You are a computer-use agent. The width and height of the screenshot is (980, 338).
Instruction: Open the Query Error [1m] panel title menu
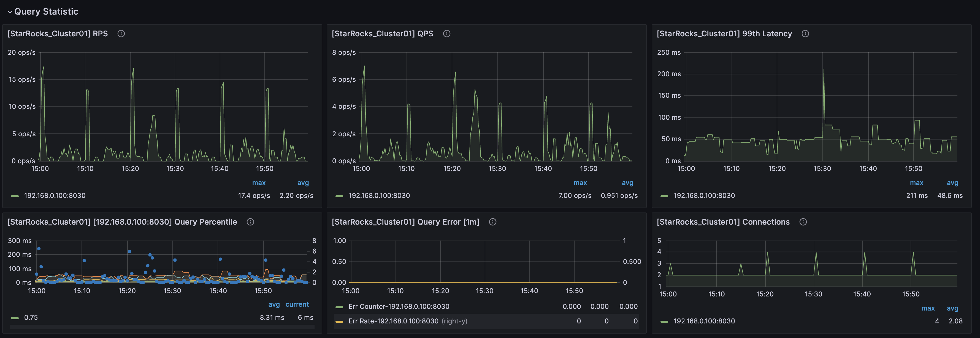405,222
